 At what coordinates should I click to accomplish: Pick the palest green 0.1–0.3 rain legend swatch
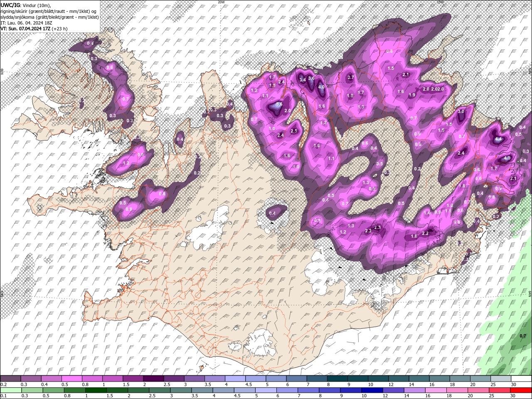click(x=11, y=390)
